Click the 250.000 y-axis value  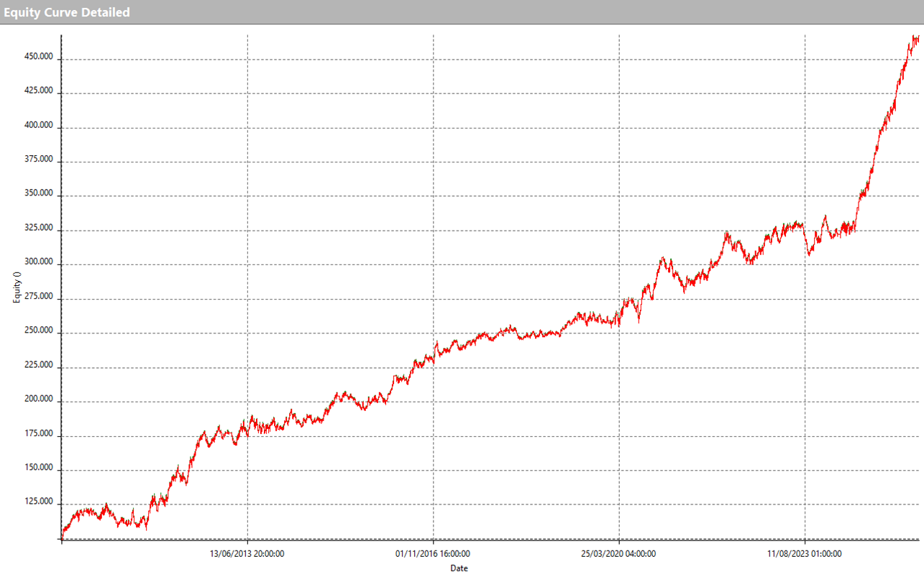point(38,331)
